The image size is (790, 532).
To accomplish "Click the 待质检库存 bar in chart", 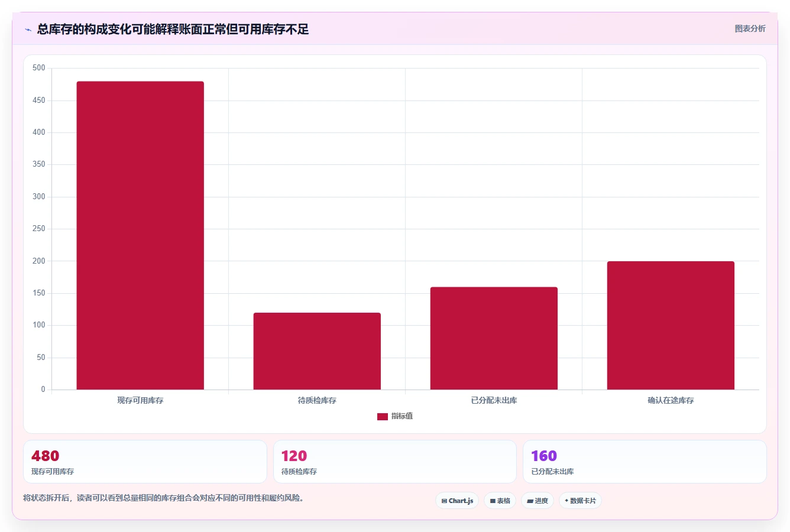I will pos(317,351).
